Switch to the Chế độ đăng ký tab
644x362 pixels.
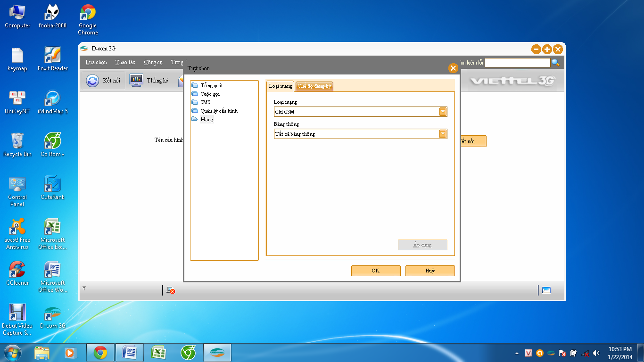point(314,86)
